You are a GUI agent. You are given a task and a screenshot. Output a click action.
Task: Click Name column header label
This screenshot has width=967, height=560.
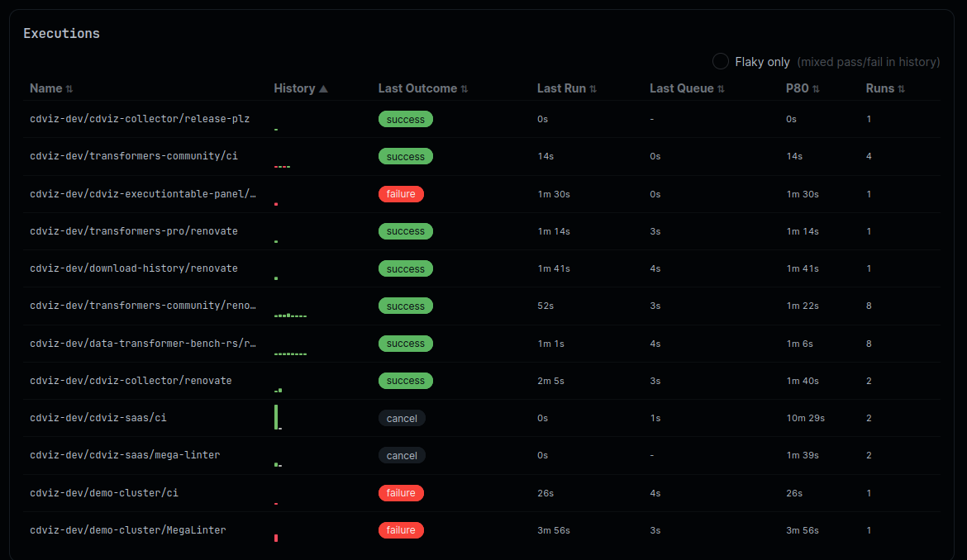(x=46, y=88)
